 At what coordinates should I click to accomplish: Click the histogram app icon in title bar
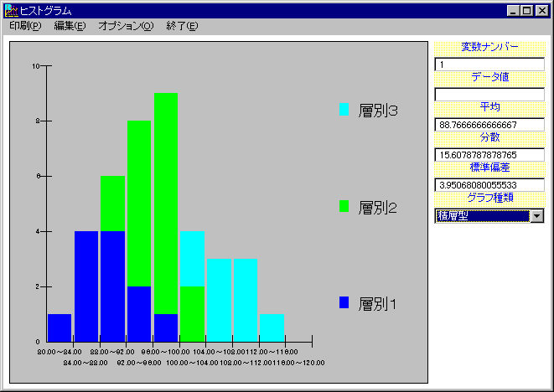point(11,11)
